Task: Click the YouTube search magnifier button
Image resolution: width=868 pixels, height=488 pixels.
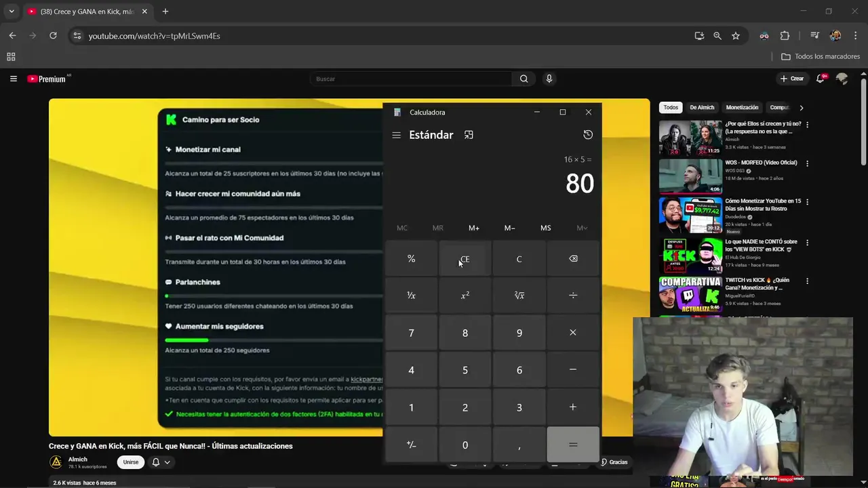Action: (524, 79)
